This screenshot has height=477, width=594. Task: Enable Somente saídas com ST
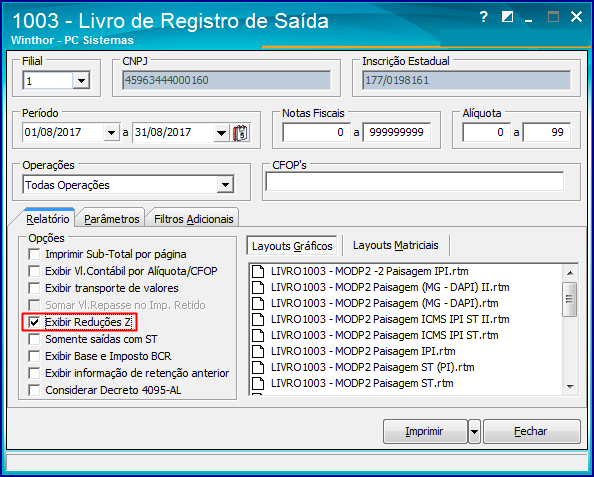coord(34,339)
